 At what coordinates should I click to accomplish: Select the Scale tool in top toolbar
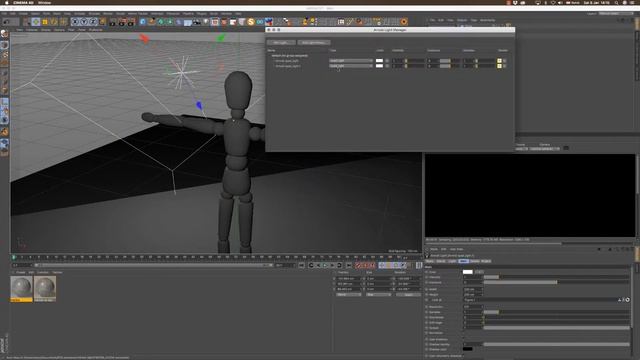pos(45,22)
